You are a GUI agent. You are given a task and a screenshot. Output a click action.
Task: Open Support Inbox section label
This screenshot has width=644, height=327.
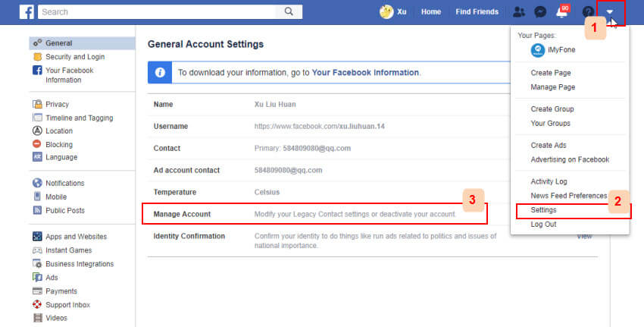click(x=67, y=305)
